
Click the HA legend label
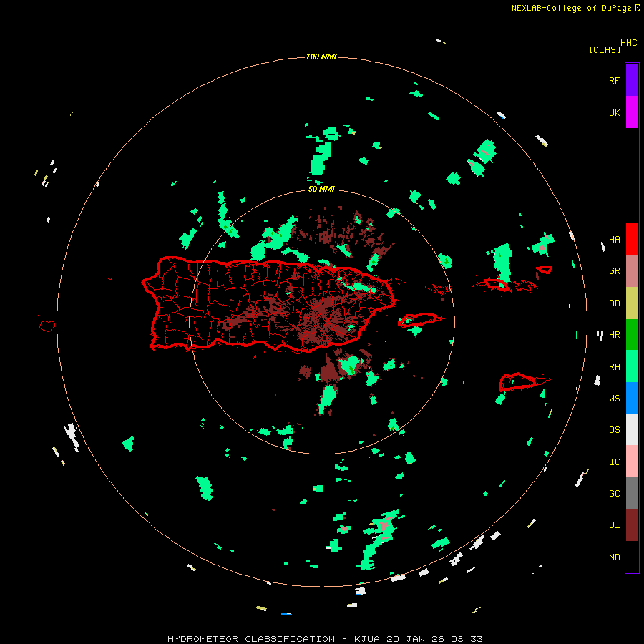click(614, 239)
